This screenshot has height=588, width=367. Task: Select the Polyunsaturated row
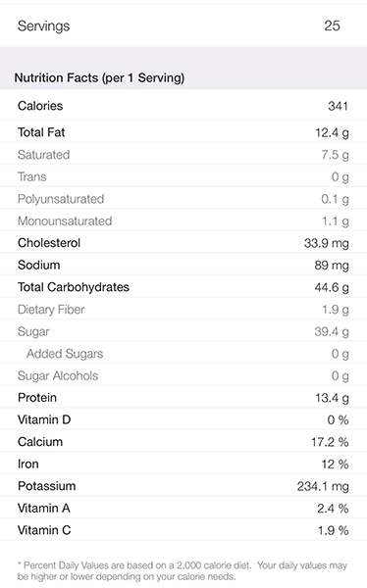[183, 198]
